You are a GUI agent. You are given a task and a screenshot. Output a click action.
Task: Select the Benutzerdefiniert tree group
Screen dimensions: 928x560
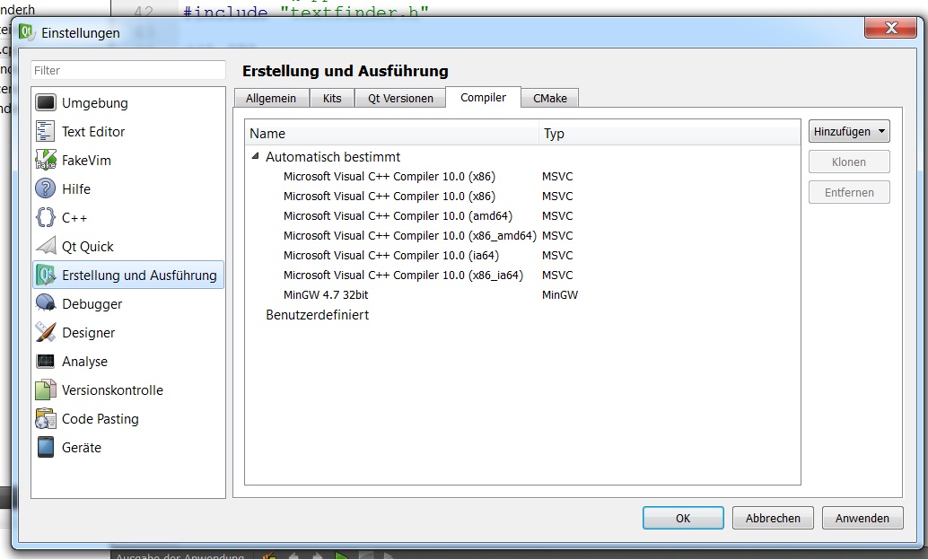point(317,315)
